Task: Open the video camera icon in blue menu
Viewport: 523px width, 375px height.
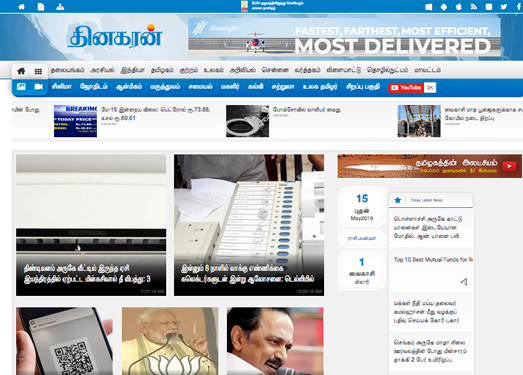Action: point(39,87)
